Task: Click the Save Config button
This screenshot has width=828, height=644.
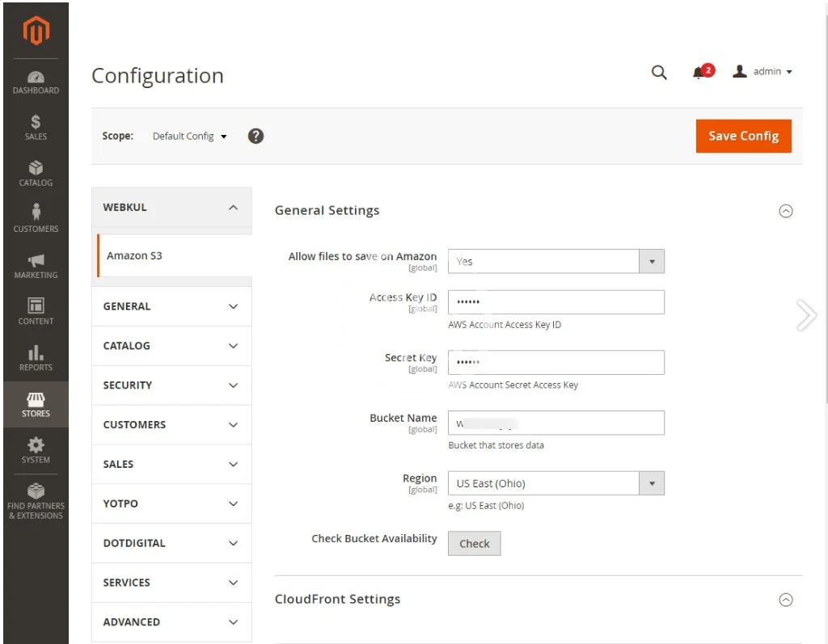Action: pyautogui.click(x=743, y=136)
